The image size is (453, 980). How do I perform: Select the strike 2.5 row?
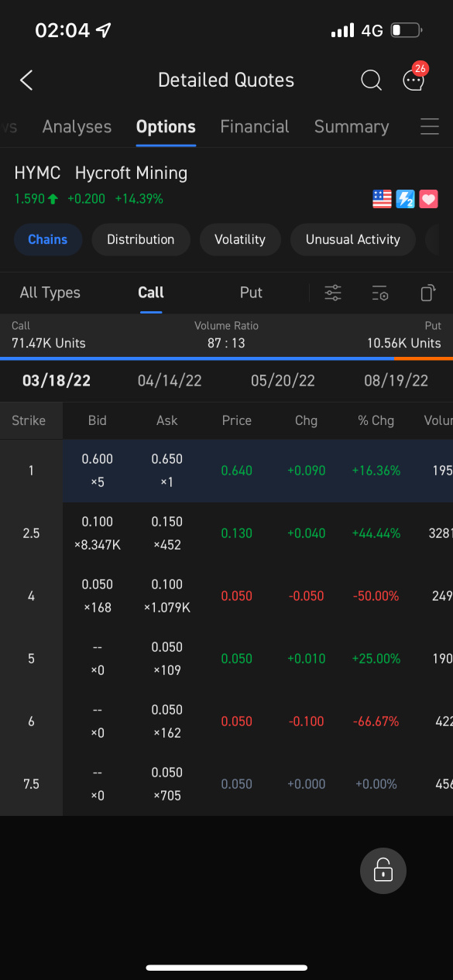[x=226, y=533]
